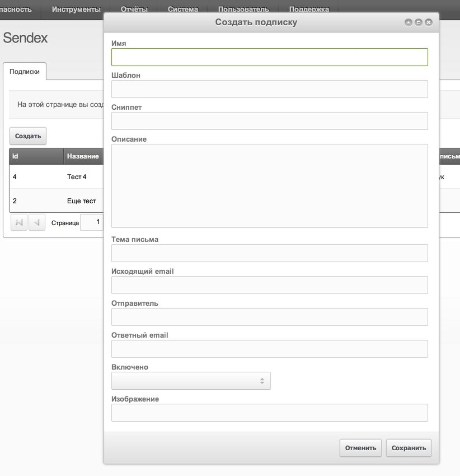Open the Включено dropdown list

pyautogui.click(x=191, y=381)
